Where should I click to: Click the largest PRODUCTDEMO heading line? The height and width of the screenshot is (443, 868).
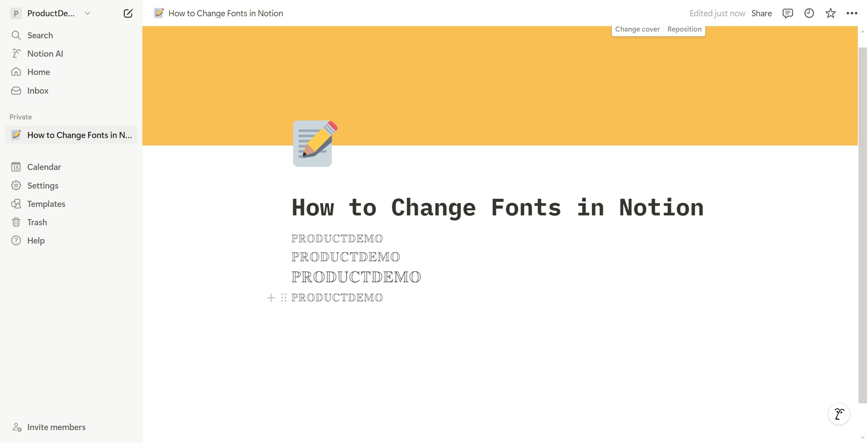point(356,277)
